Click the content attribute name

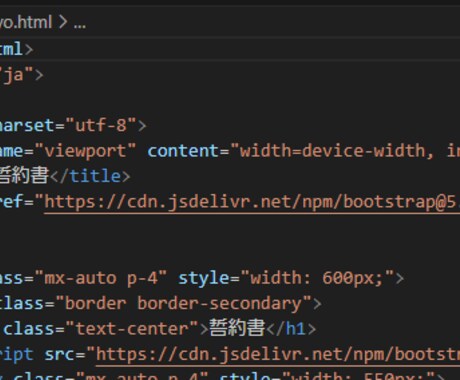tap(183, 151)
